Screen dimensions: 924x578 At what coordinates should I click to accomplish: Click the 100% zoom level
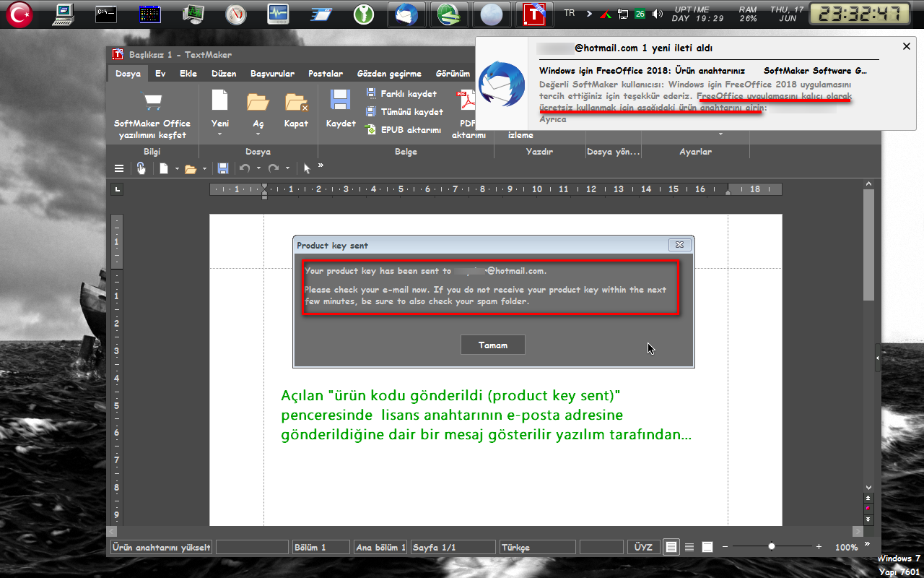click(846, 548)
